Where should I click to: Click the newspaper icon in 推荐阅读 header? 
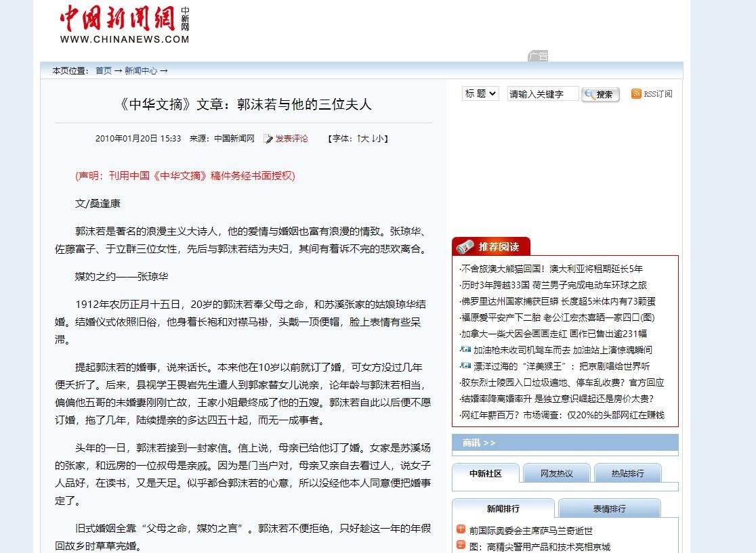point(466,246)
